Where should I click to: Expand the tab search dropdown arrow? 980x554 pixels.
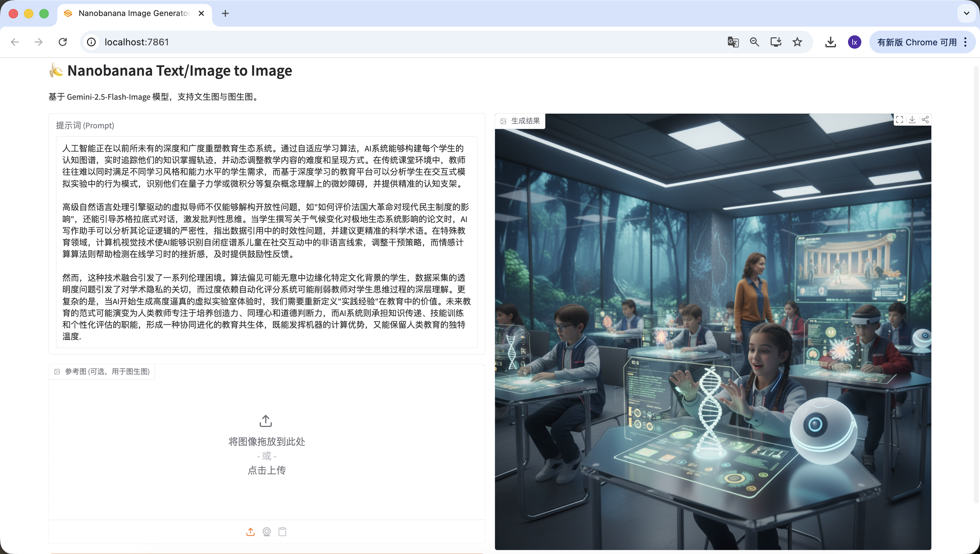pos(966,13)
